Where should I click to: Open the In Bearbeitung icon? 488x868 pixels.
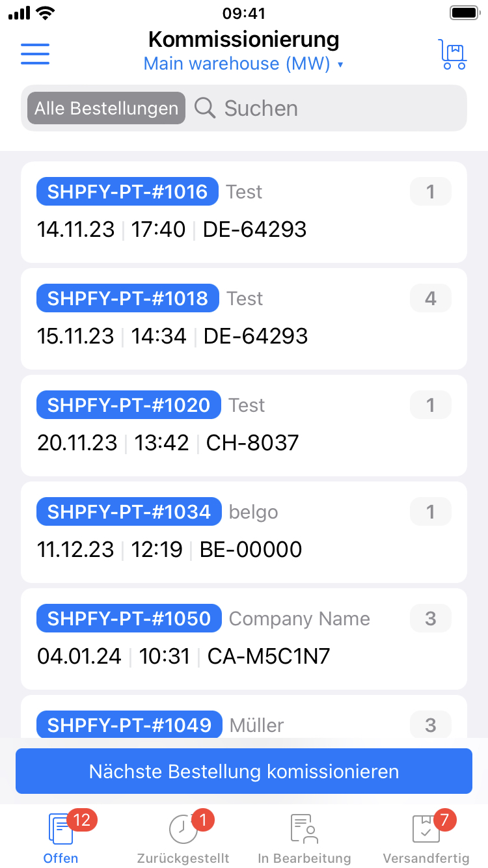(304, 830)
